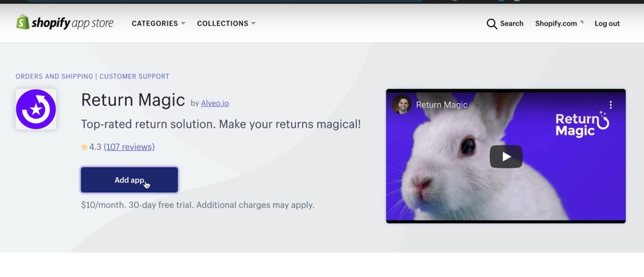Click the Return Magic logo in video
Image resolution: width=644 pixels, height=277 pixels.
tap(582, 124)
